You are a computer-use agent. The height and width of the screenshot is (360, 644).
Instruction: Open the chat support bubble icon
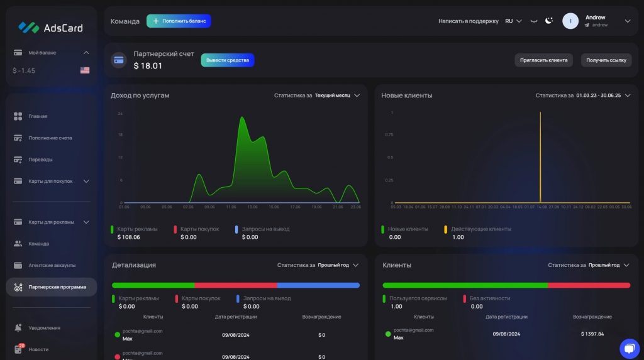coord(629,348)
